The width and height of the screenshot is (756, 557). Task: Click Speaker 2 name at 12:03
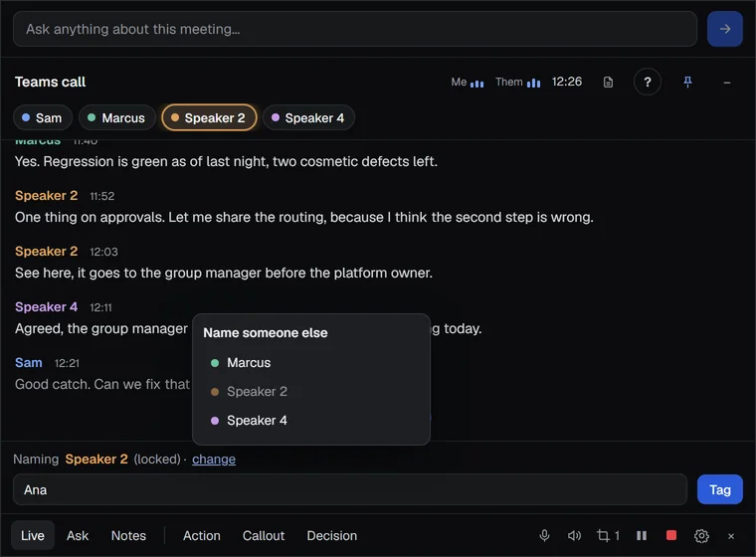47,252
